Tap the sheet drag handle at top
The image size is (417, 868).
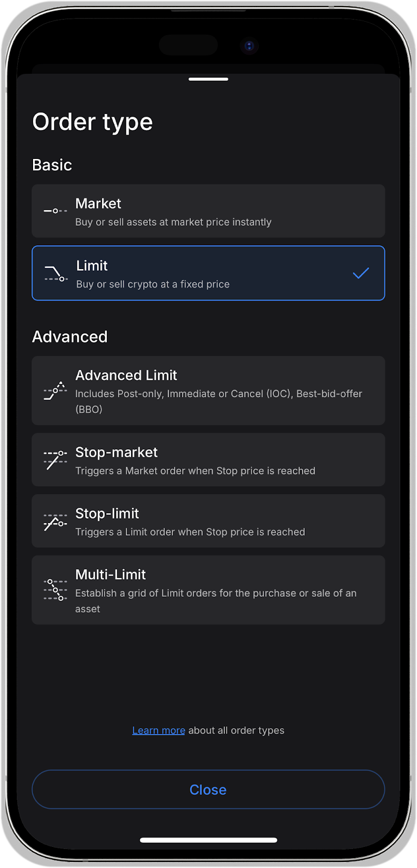[x=208, y=79]
